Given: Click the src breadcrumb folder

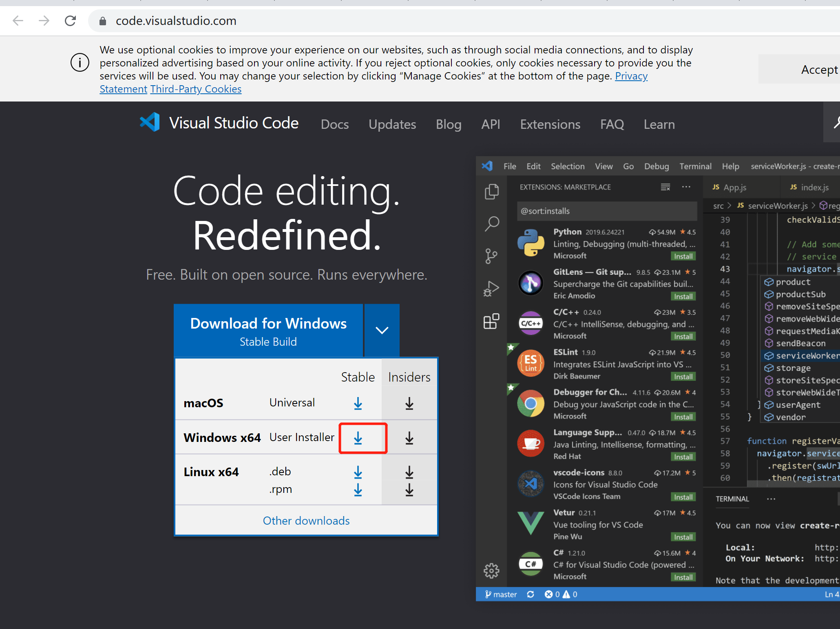Looking at the screenshot, I should click(x=718, y=206).
